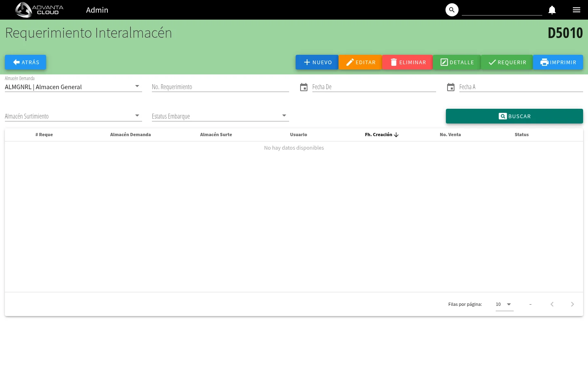Click previous page chevron
Viewport: 588px width, 368px height.
click(x=552, y=304)
